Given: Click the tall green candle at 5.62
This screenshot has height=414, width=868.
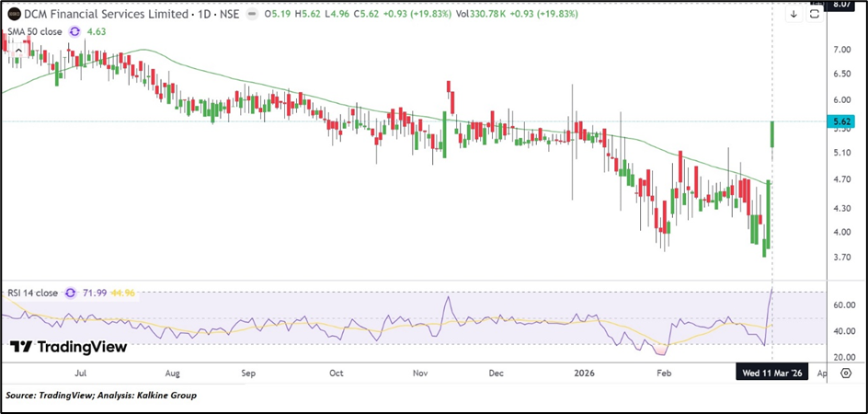Looking at the screenshot, I should point(771,134).
